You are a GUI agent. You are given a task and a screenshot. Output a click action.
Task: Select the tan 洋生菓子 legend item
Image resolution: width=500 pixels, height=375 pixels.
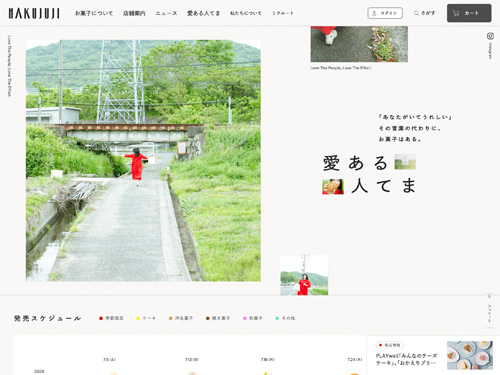coord(181,318)
